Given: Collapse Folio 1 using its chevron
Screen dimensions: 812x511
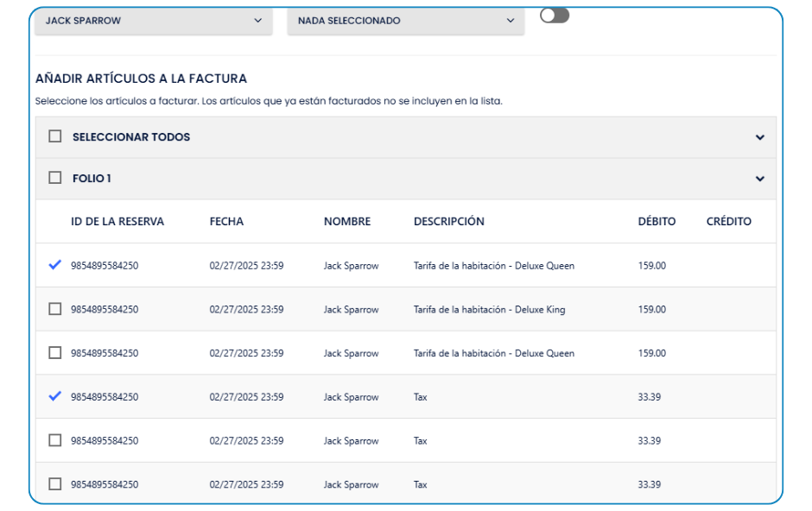Looking at the screenshot, I should [x=759, y=179].
